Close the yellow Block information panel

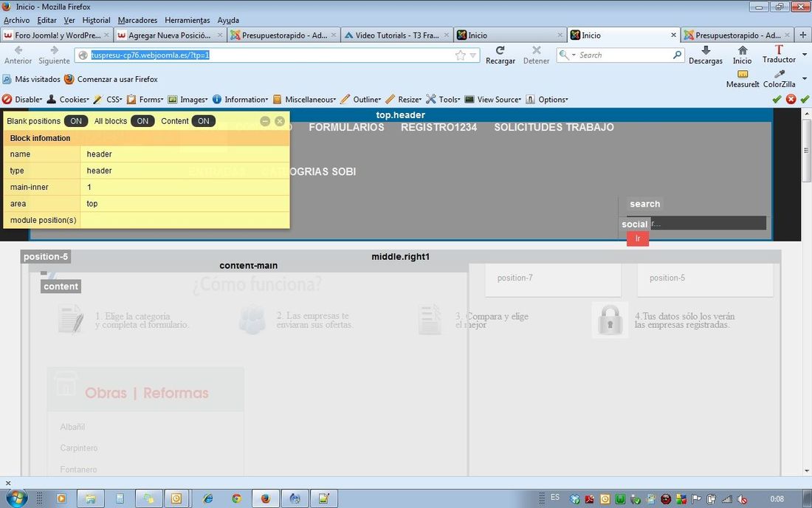click(280, 121)
